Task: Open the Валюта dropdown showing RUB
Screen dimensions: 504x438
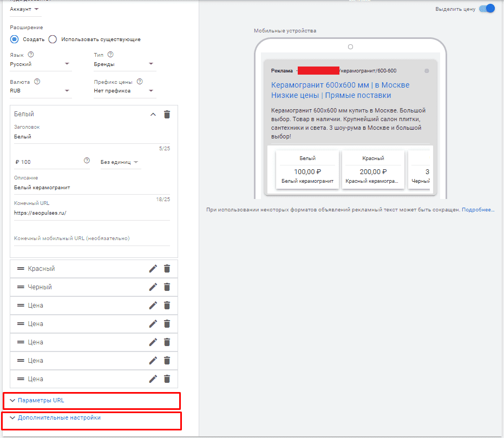Action: tap(41, 91)
